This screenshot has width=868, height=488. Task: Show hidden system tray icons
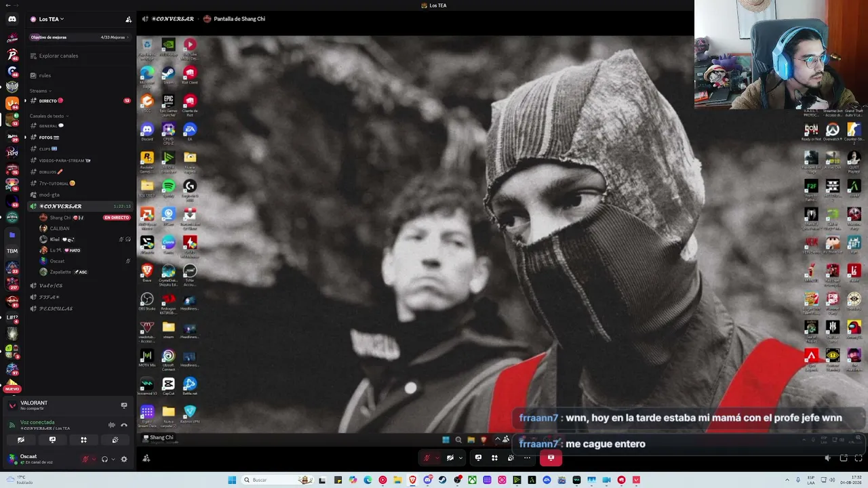(787, 480)
